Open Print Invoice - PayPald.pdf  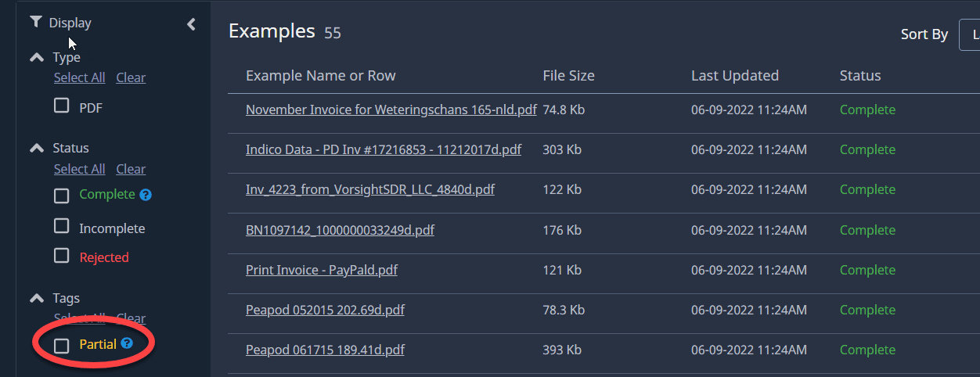[x=321, y=270]
